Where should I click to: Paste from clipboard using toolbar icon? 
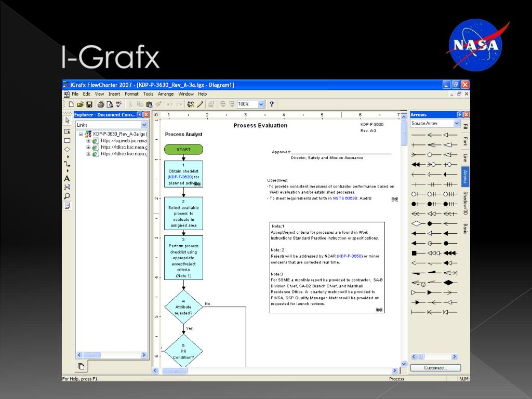[149, 104]
